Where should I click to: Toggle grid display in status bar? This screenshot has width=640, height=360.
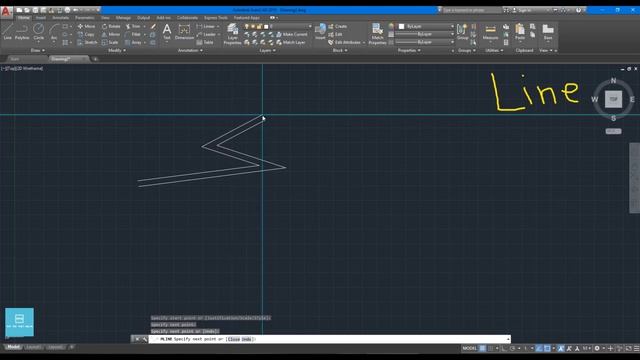[482, 348]
